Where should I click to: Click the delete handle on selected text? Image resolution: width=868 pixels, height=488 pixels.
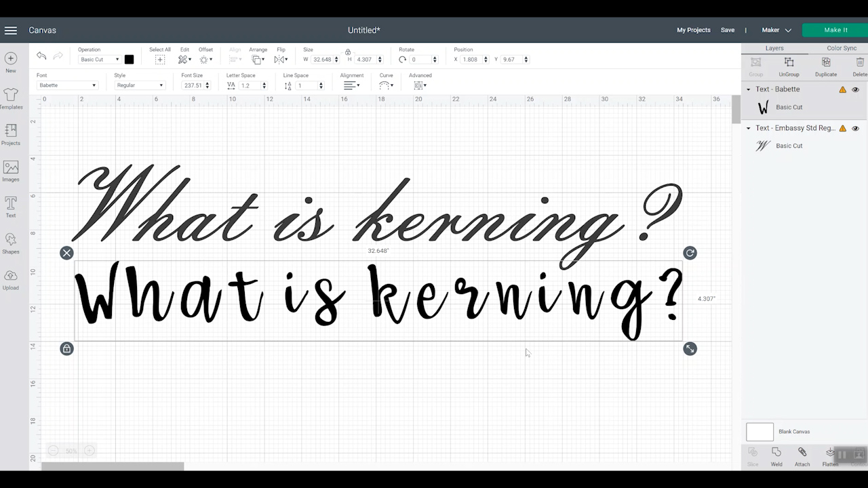66,253
